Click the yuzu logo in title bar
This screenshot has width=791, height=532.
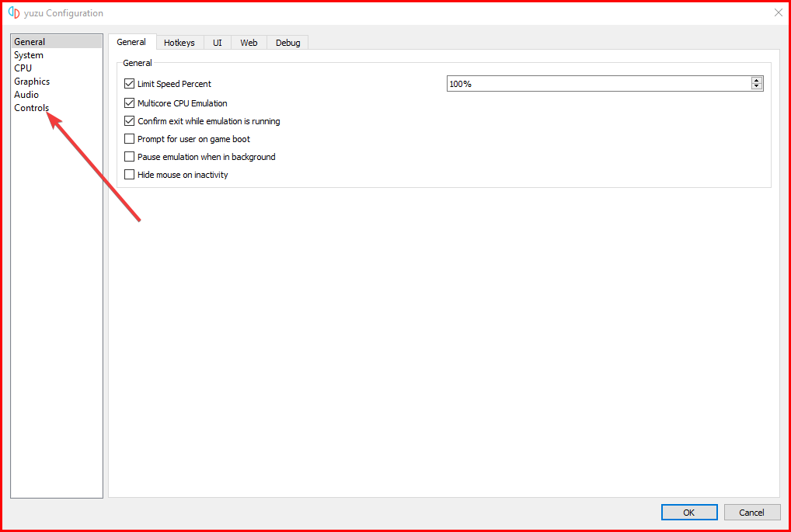pos(14,12)
